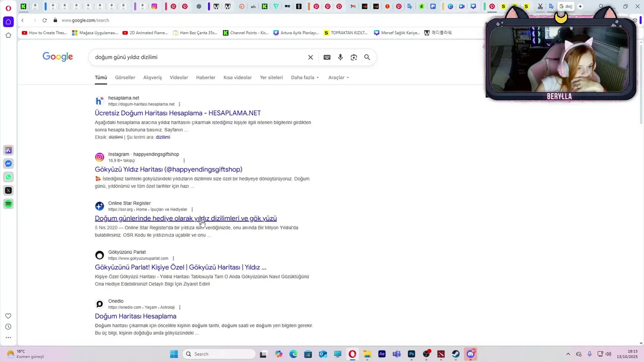Open Microsoft Edge from the taskbar

point(293,354)
